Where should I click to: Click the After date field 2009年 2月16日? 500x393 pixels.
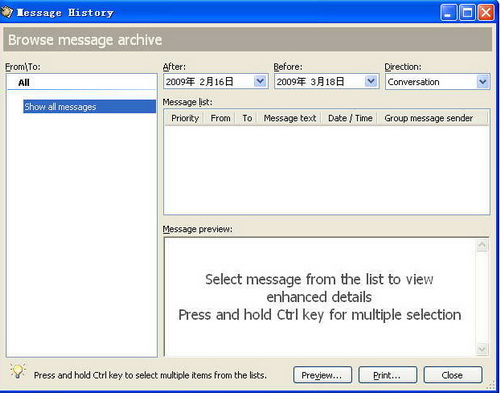pyautogui.click(x=216, y=81)
